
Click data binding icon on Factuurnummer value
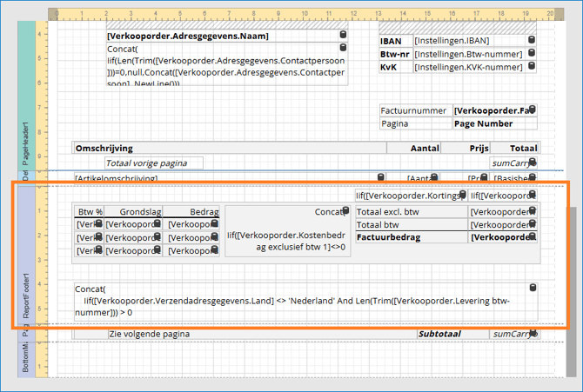click(x=532, y=110)
